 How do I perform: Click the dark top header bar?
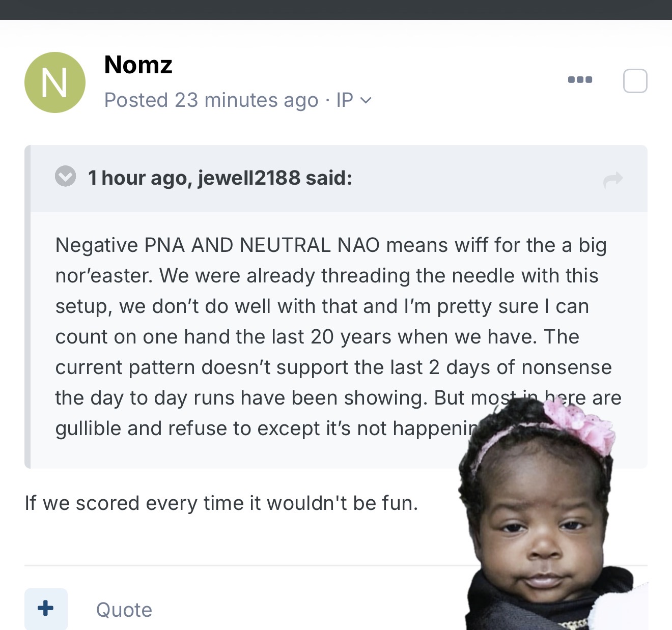pyautogui.click(x=336, y=10)
